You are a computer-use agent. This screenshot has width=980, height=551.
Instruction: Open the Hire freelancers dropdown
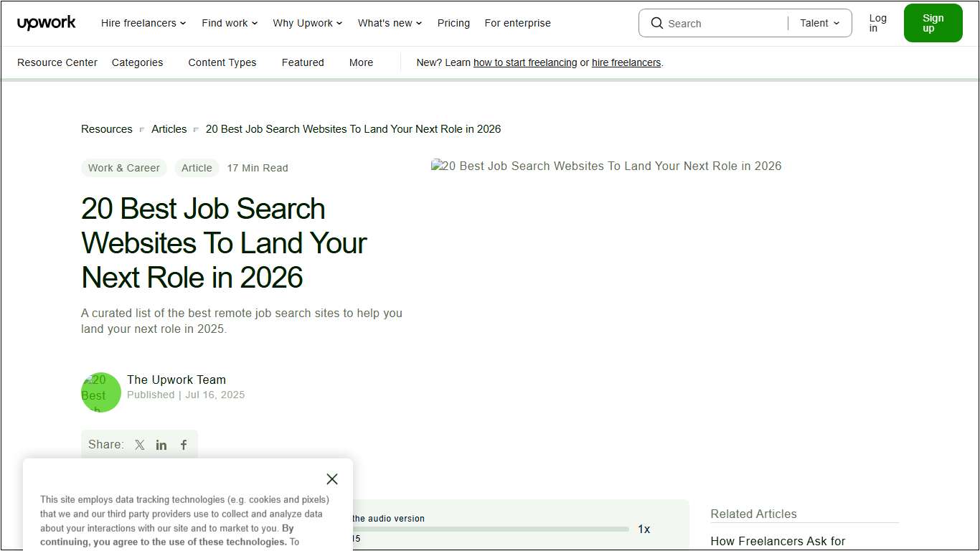tap(143, 23)
